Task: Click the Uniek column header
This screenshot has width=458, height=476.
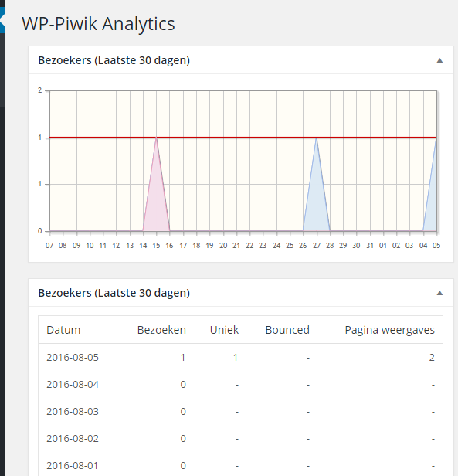Action: [x=224, y=330]
